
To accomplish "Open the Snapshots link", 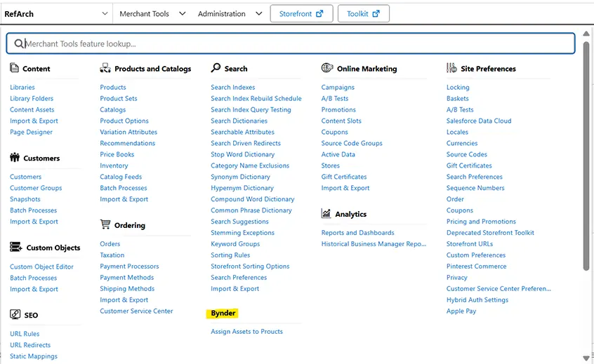I will coord(25,199).
